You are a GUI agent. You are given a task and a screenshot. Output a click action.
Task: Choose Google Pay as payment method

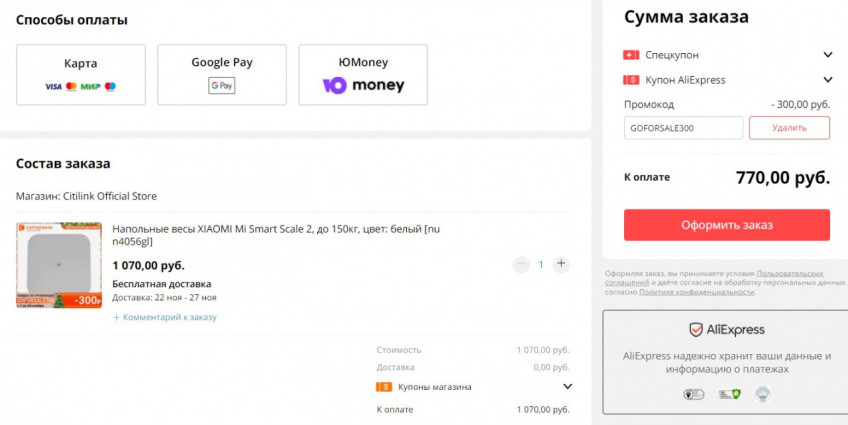point(222,75)
